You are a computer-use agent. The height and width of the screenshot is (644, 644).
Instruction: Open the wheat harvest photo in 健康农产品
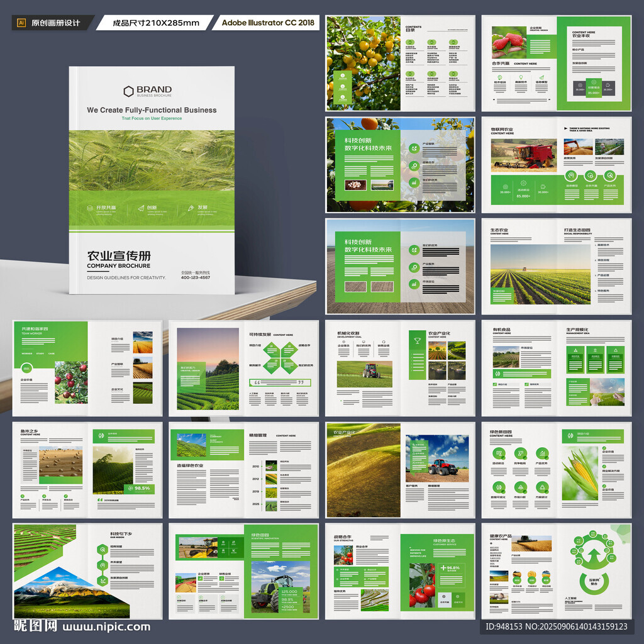pos(531,543)
